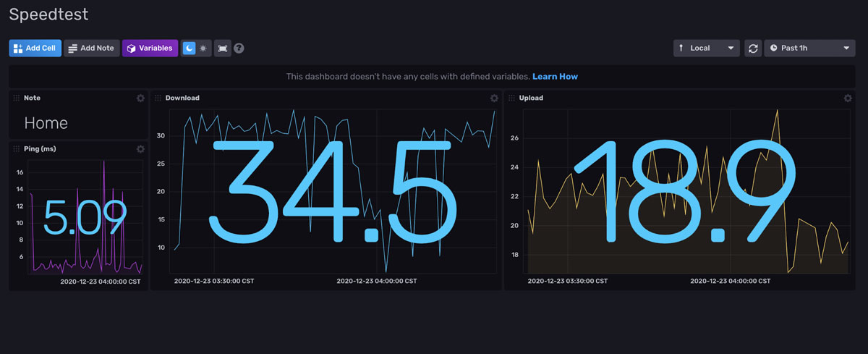The height and width of the screenshot is (354, 868).
Task: Open the Ping (ms) cell settings gear
Action: (140, 149)
